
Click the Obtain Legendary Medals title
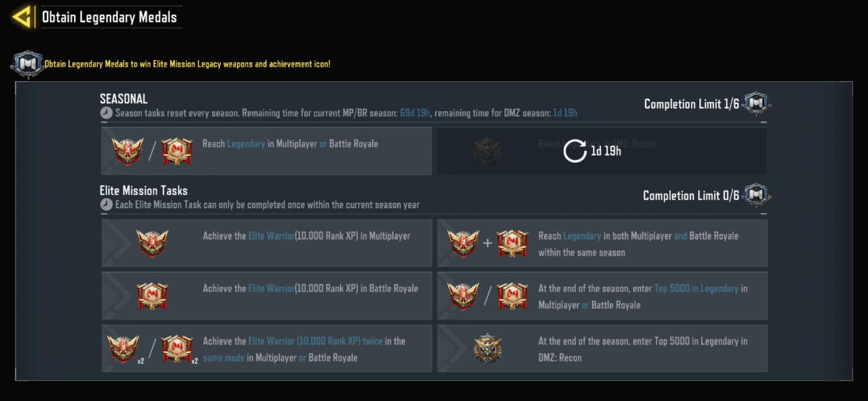coord(109,17)
